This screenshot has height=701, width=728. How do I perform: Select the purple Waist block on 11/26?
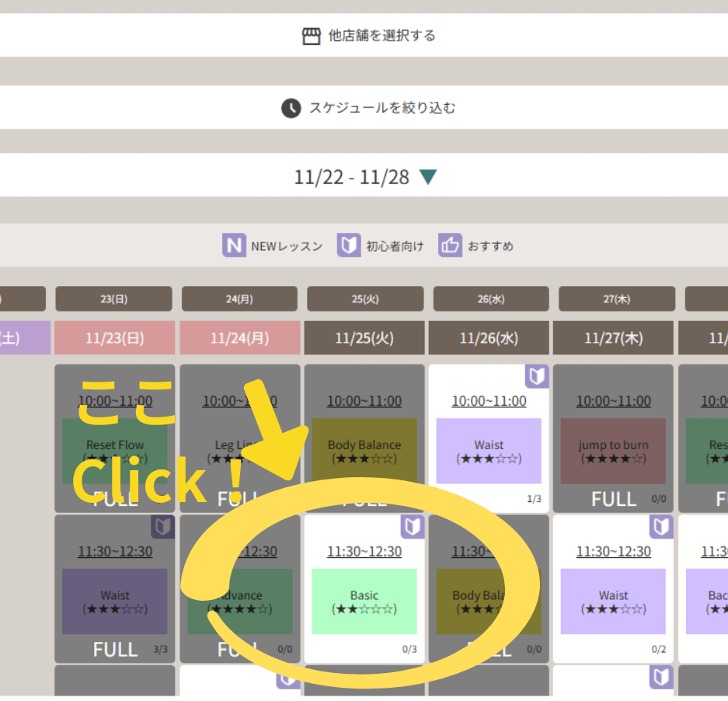coord(489,451)
